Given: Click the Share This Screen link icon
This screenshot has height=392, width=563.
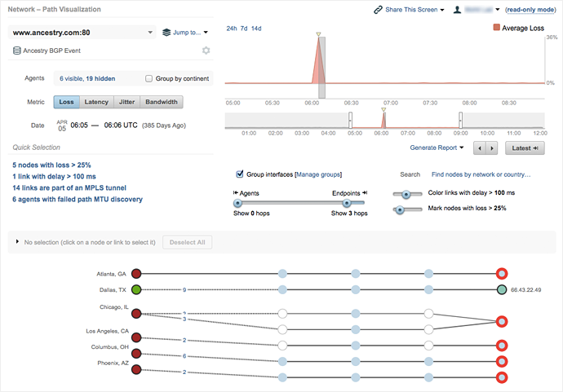Looking at the screenshot, I should click(378, 10).
